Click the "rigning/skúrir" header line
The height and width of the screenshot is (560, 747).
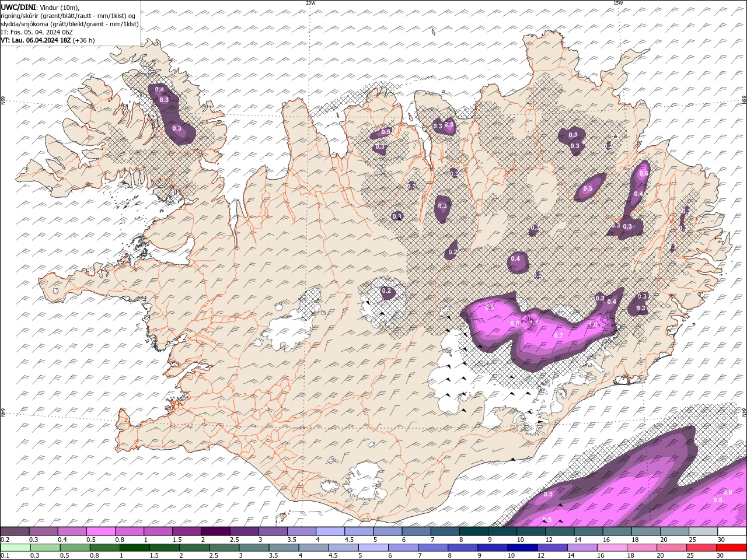pyautogui.click(x=68, y=16)
